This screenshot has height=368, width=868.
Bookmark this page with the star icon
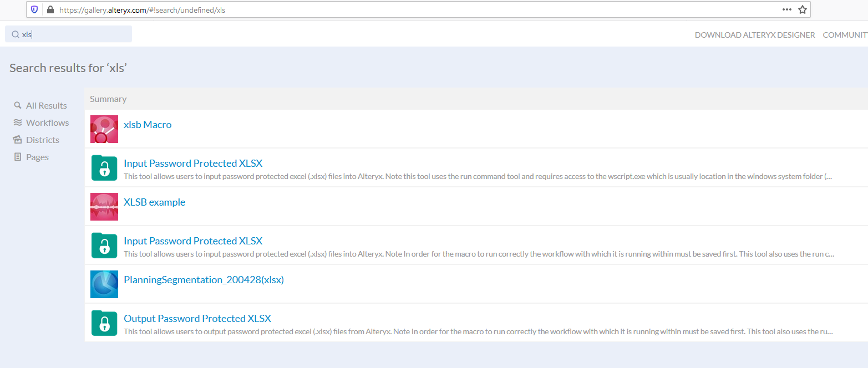tap(802, 9)
